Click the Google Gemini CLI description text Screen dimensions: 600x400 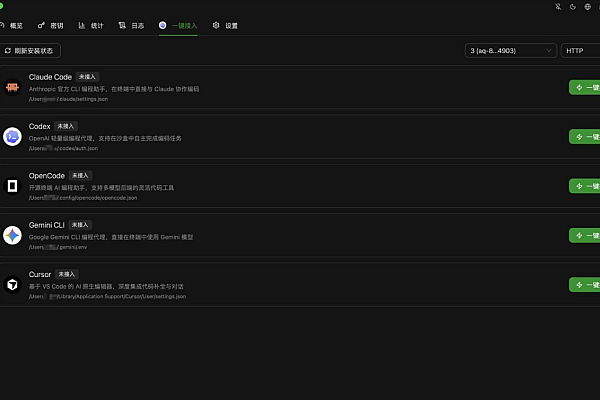pyautogui.click(x=111, y=237)
